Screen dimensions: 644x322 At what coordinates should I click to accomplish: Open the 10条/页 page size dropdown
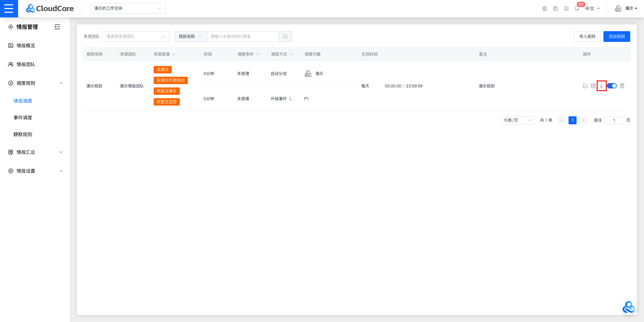click(517, 120)
